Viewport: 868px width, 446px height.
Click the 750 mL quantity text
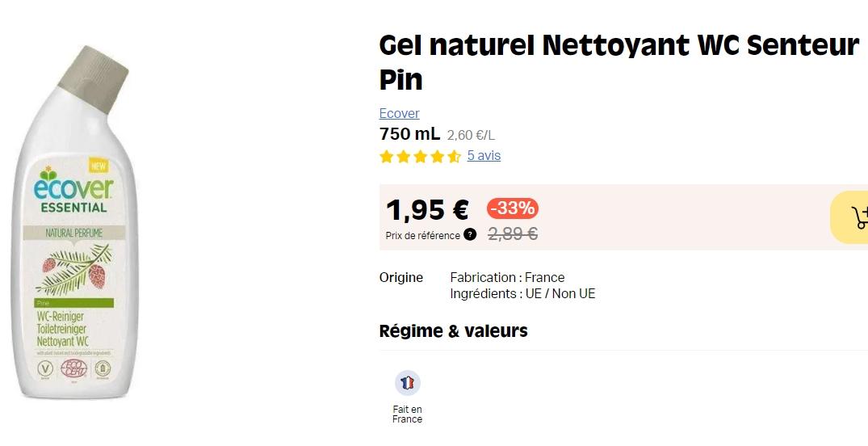coord(409,134)
